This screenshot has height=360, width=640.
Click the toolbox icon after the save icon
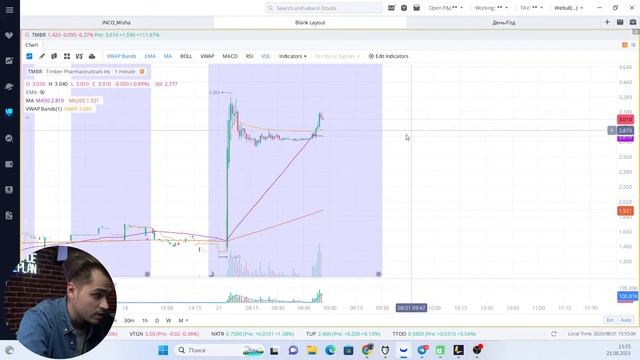[x=633, y=22]
